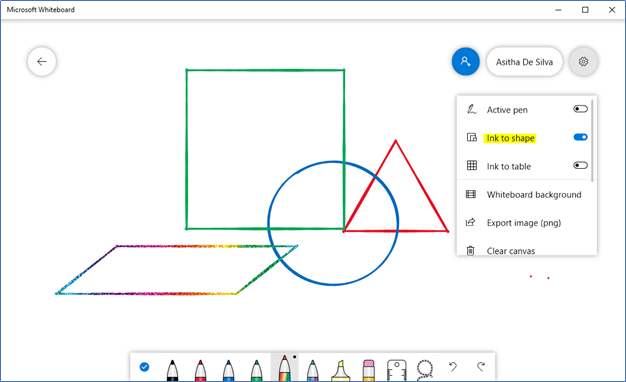Viewport: 626px width, 382px height.
Task: Redo the last action
Action: click(x=481, y=366)
